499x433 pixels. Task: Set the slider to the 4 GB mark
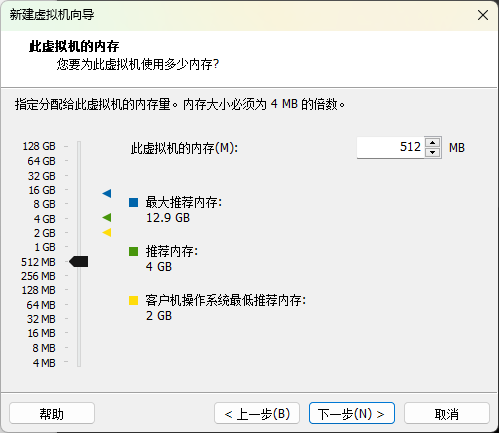pos(79,218)
